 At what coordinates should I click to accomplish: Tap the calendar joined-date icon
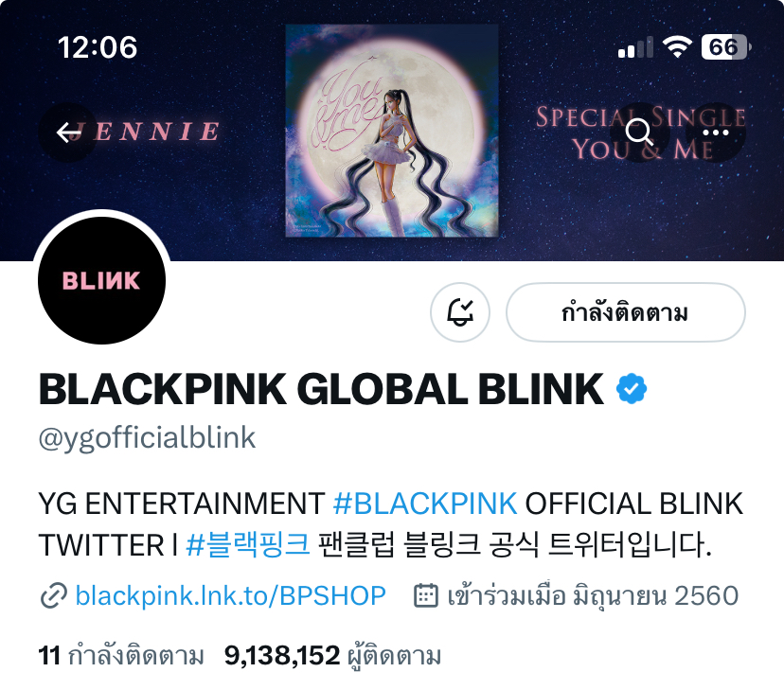pos(426,595)
